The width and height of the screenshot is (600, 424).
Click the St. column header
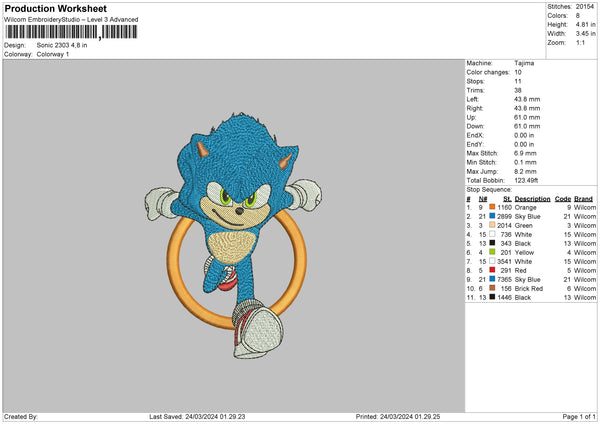coord(507,198)
